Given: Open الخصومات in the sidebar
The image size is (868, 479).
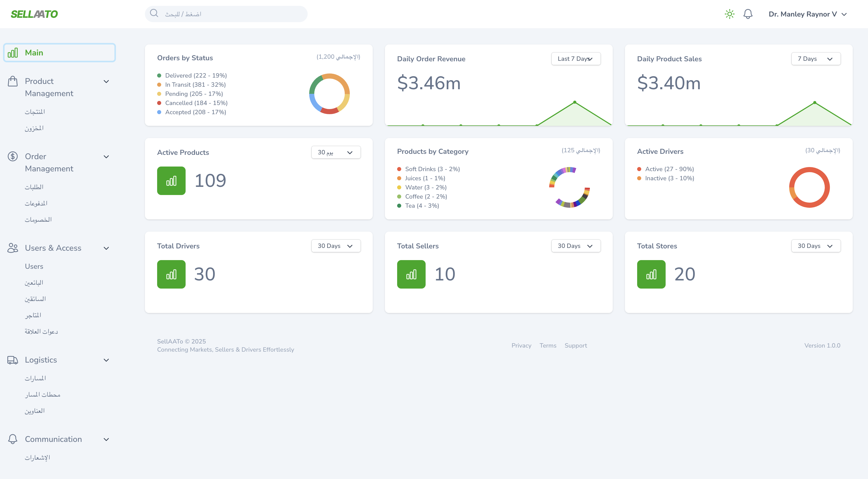Looking at the screenshot, I should [x=38, y=219].
